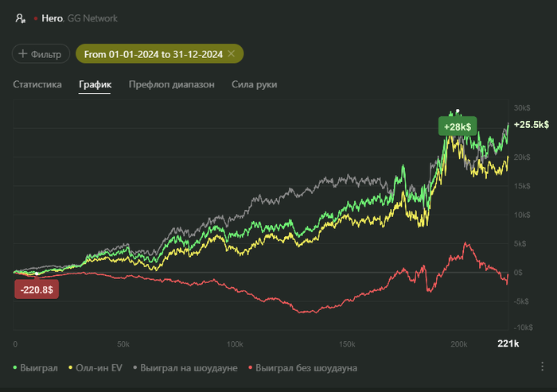Click the red -220.8$ low marker

[x=37, y=289]
